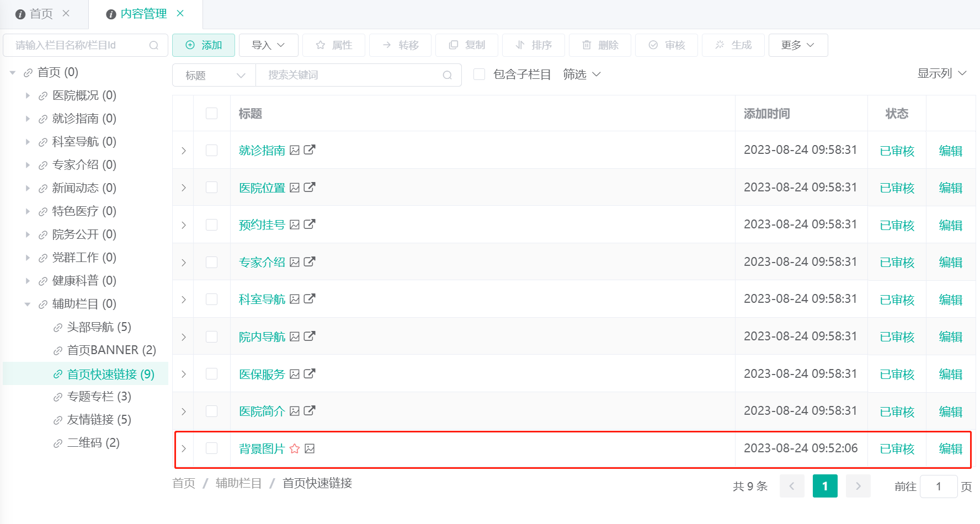Enable the 包含子栏目 checkbox
Image resolution: width=980 pixels, height=524 pixels.
click(x=479, y=74)
